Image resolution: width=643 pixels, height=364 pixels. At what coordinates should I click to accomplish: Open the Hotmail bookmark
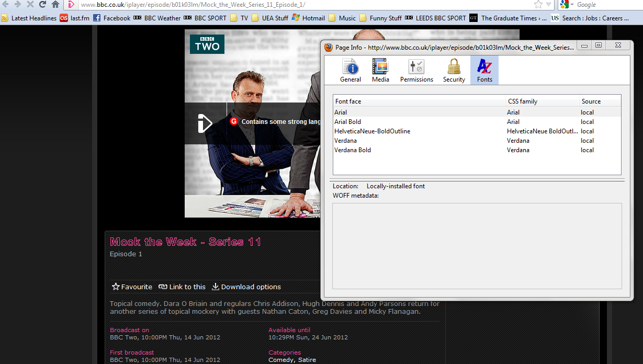308,18
